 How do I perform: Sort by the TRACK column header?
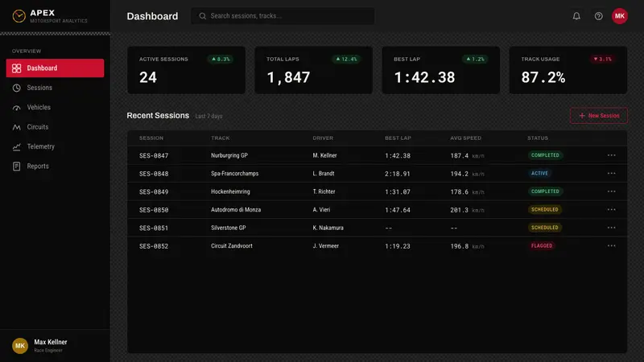[220, 138]
